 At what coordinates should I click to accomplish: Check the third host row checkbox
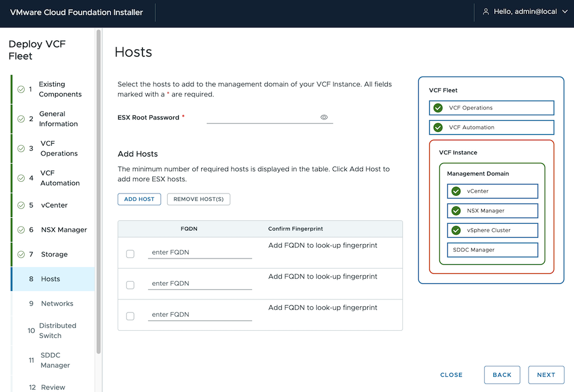pos(130,316)
